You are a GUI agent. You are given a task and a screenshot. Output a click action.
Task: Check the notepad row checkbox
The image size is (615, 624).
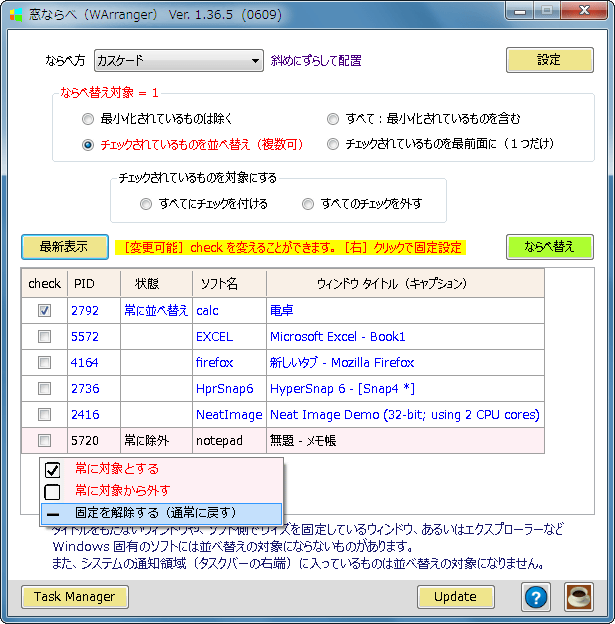click(x=44, y=441)
